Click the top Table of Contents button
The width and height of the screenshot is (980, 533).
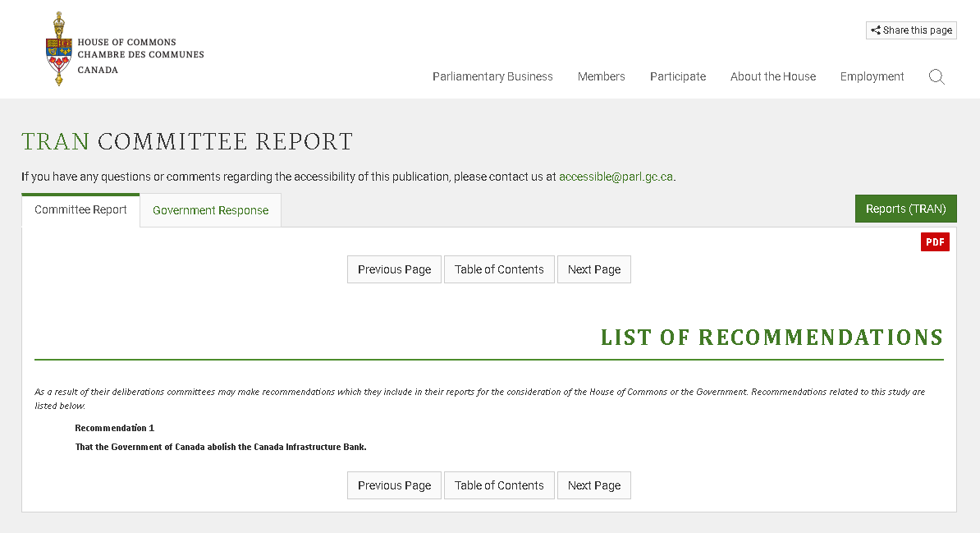pyautogui.click(x=499, y=269)
